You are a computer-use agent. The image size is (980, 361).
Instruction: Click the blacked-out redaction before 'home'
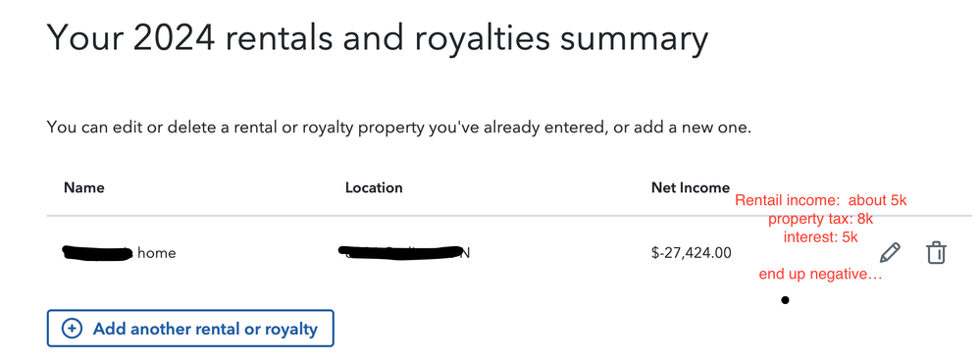point(97,253)
